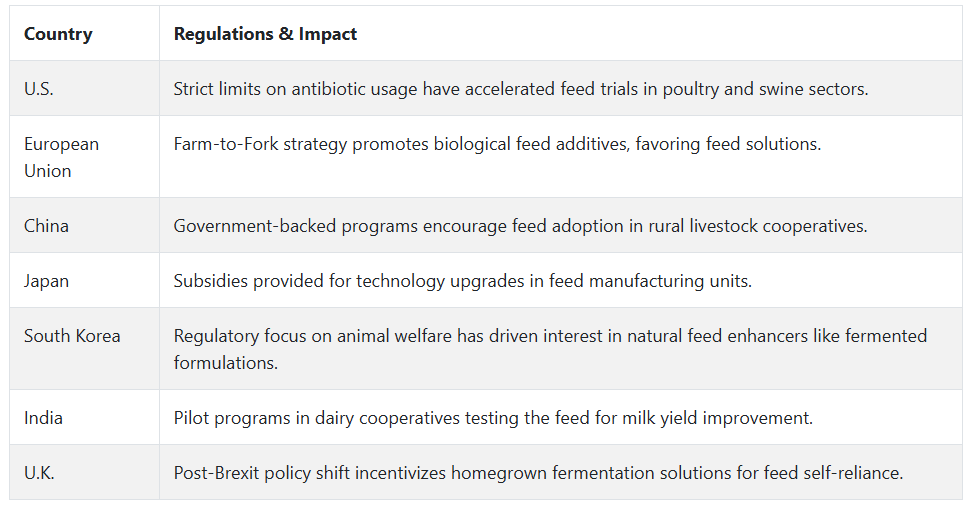Click the Farm-to-Fork strategy text
975x505 pixels.
[x=497, y=144]
